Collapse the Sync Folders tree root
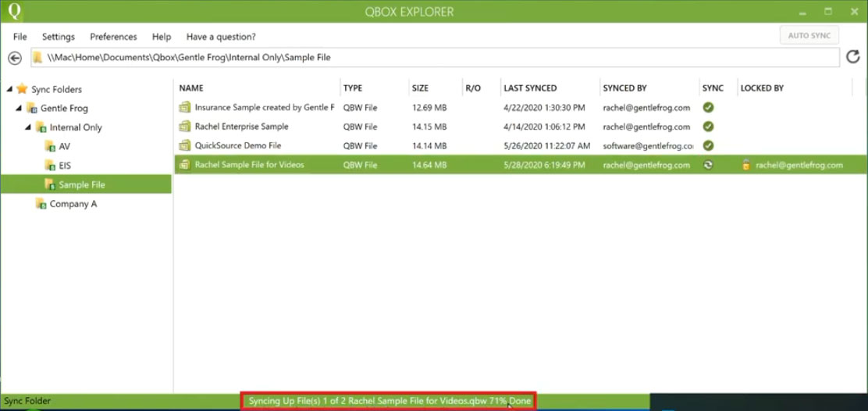Screen dimensions: 868x411 pyautogui.click(x=9, y=90)
